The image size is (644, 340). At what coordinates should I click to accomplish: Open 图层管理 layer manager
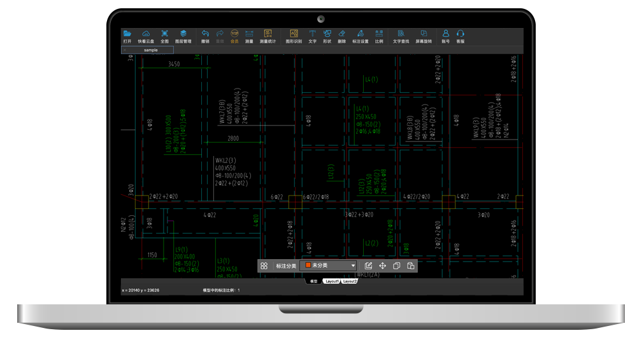[x=183, y=34]
